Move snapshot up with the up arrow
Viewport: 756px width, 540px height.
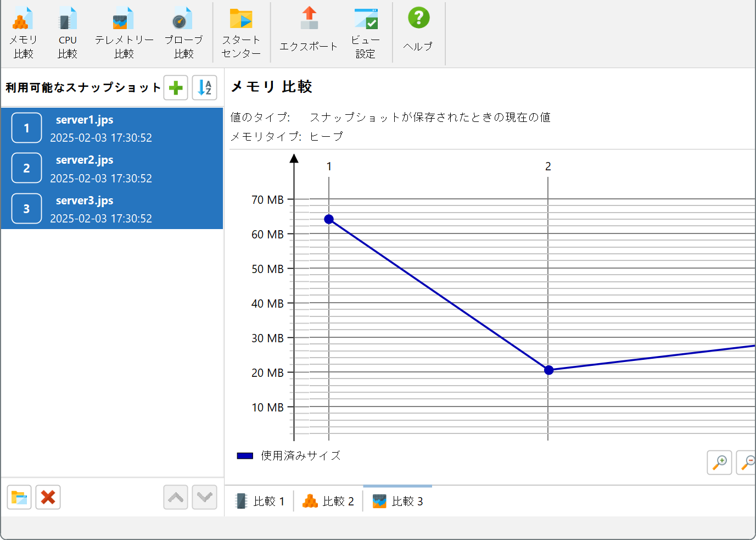(176, 498)
